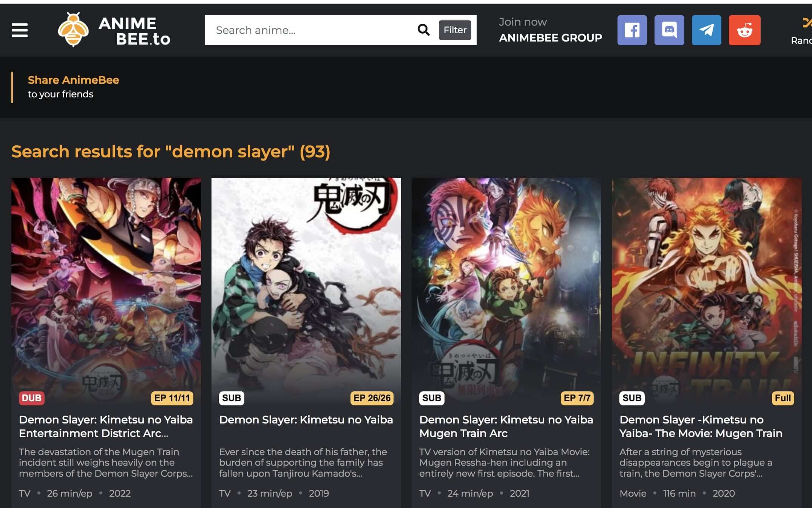
Task: Click the ANIMEBEE GROUP join link
Action: click(x=550, y=37)
